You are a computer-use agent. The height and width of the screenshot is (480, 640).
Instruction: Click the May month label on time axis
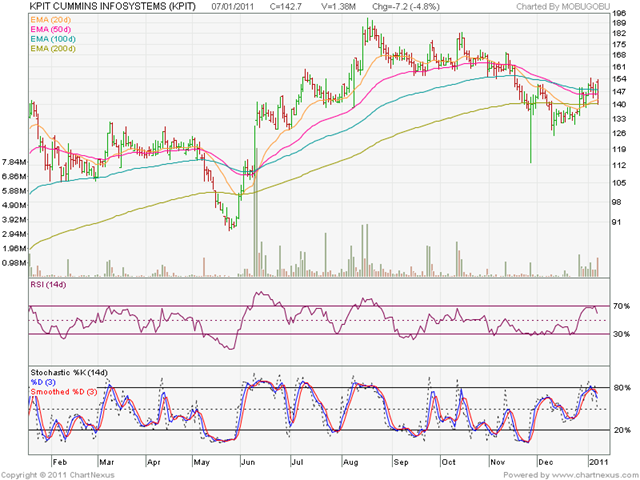201,462
